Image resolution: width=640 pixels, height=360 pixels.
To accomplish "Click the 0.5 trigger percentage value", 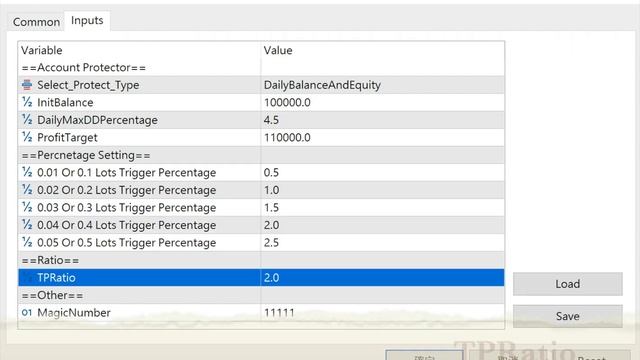I will click(x=382, y=173).
